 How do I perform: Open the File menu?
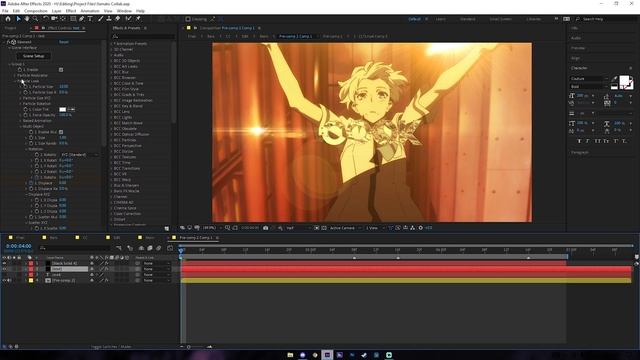5,11
